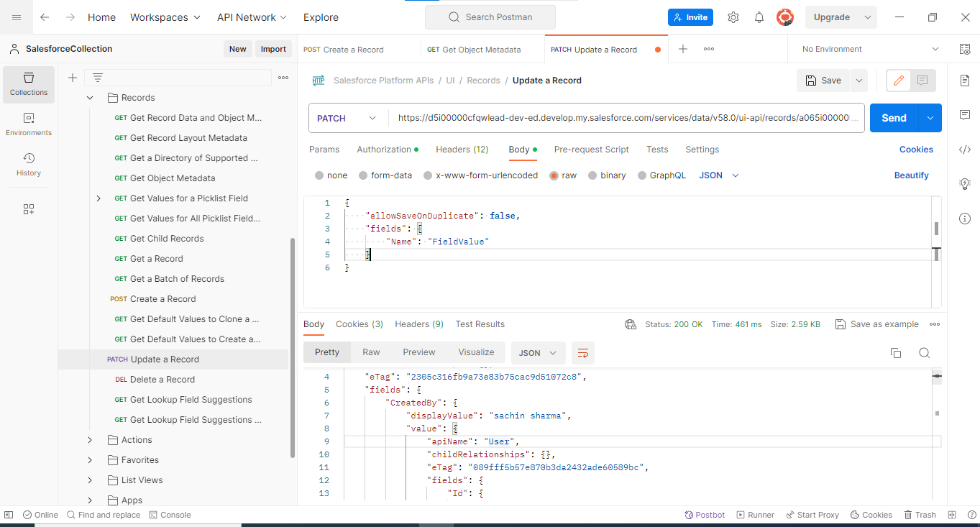Open the response JSON format dropdown
The height and width of the screenshot is (527, 980).
(539, 353)
